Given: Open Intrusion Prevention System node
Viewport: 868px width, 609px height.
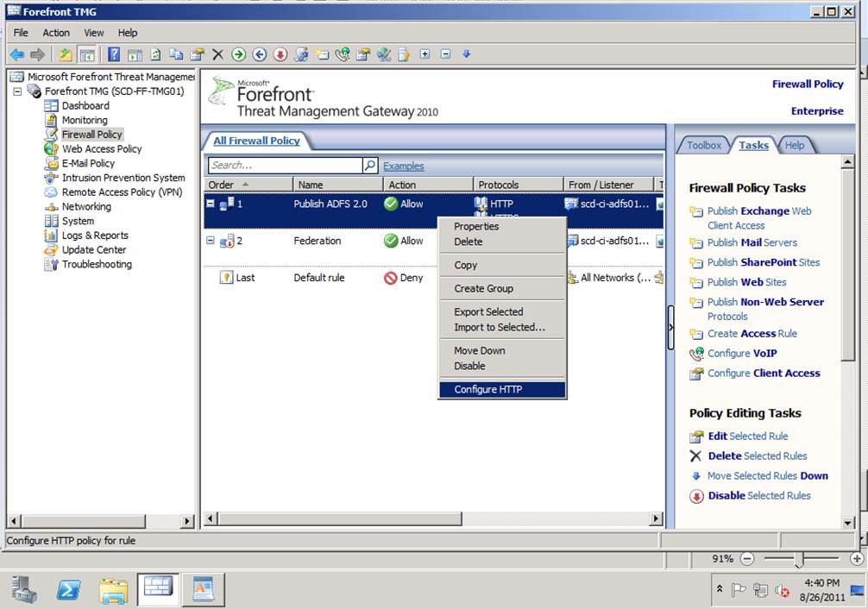Looking at the screenshot, I should tap(123, 178).
